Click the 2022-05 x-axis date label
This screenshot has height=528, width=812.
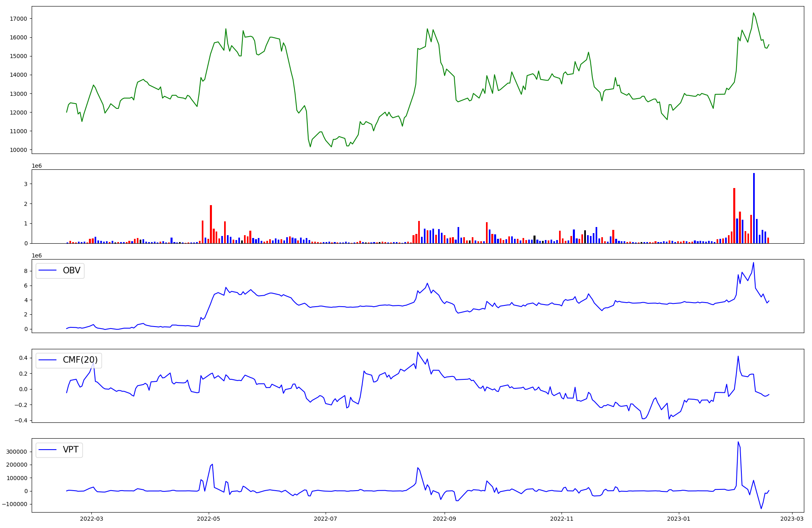[209, 519]
